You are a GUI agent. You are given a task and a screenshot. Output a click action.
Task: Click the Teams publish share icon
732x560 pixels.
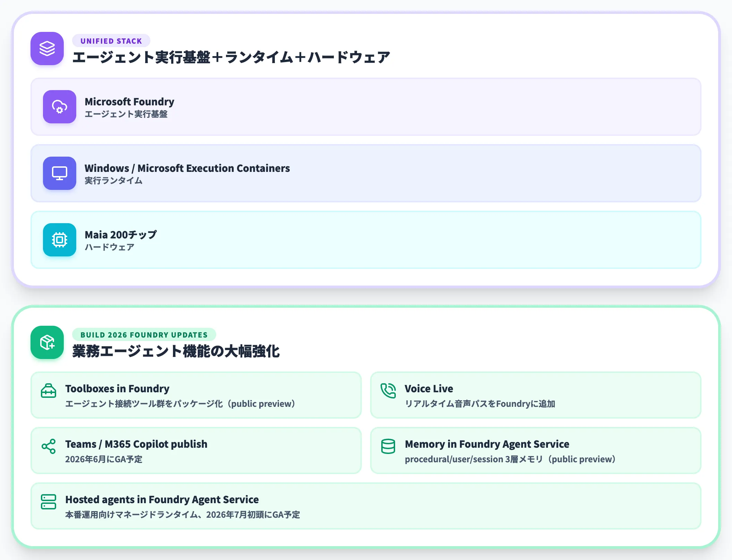(x=49, y=446)
